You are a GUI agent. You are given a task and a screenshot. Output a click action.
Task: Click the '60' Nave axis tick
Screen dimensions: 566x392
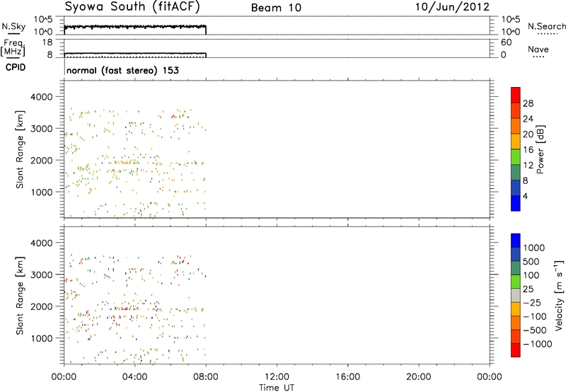click(x=506, y=42)
